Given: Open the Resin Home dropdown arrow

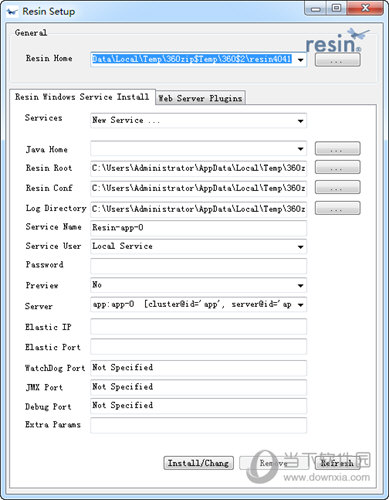Looking at the screenshot, I should (301, 60).
